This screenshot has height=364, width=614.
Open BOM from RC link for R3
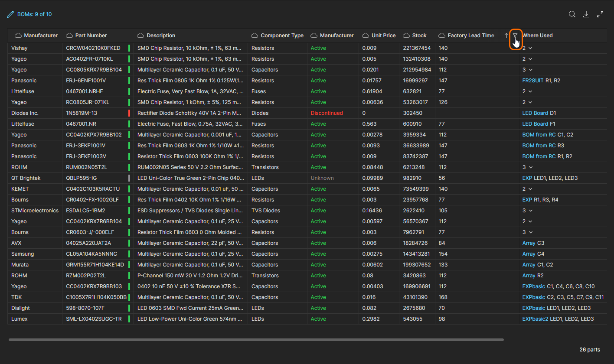click(x=539, y=146)
